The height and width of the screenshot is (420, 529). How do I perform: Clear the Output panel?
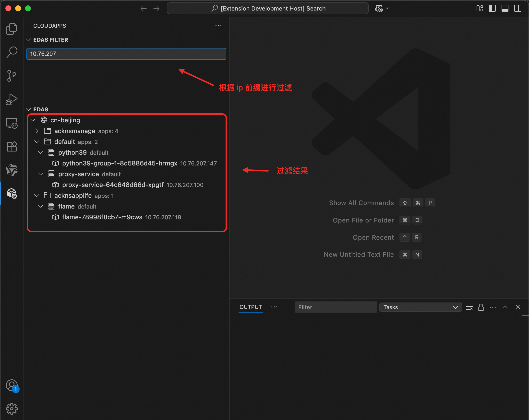point(469,307)
